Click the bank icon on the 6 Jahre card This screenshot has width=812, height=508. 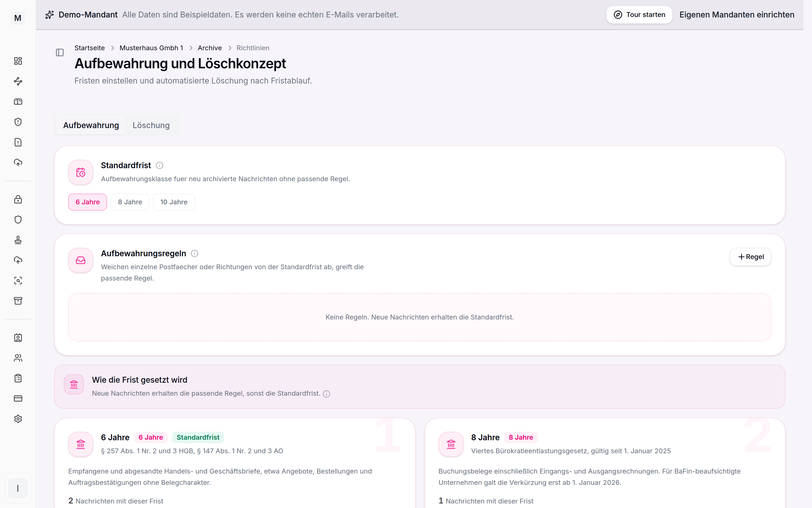point(81,444)
